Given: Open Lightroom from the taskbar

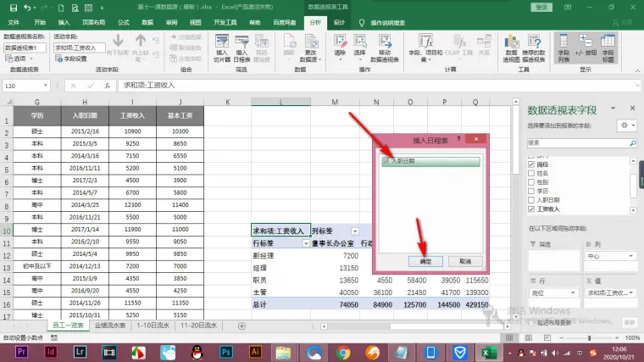Looking at the screenshot, I should (x=80, y=352).
